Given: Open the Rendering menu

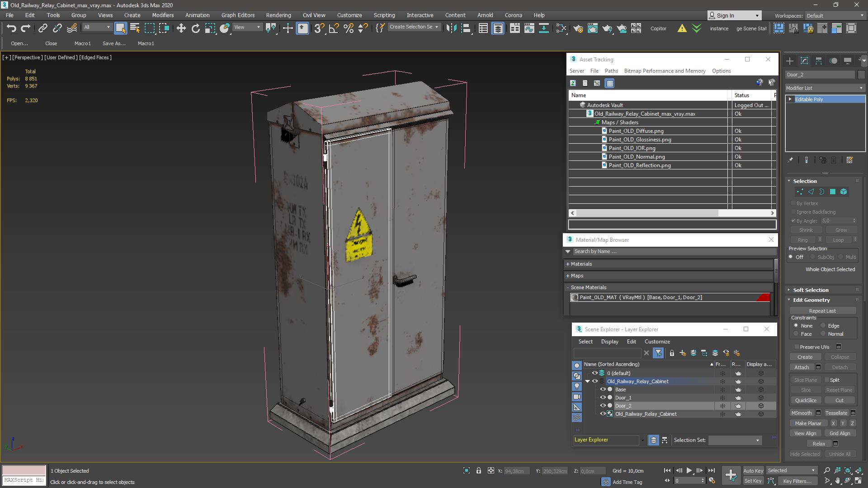Looking at the screenshot, I should (x=278, y=15).
